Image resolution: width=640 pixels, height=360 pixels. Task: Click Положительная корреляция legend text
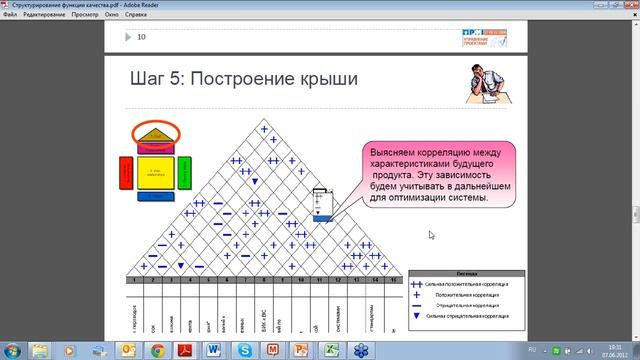[x=467, y=295]
